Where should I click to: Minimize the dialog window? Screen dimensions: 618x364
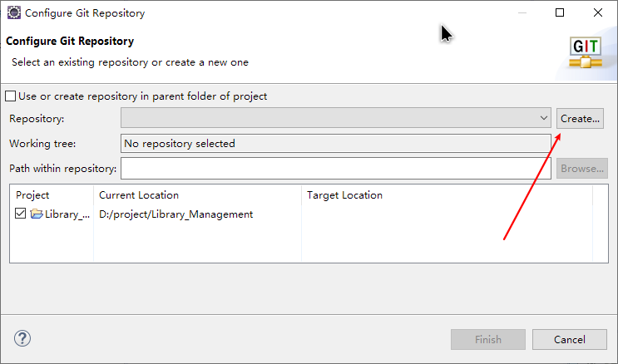pyautogui.click(x=522, y=12)
